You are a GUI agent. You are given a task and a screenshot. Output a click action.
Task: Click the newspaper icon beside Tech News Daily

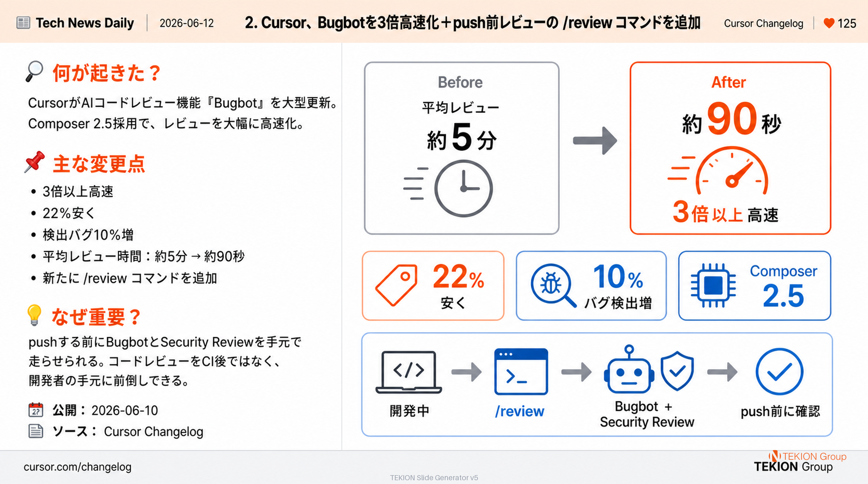(23, 23)
